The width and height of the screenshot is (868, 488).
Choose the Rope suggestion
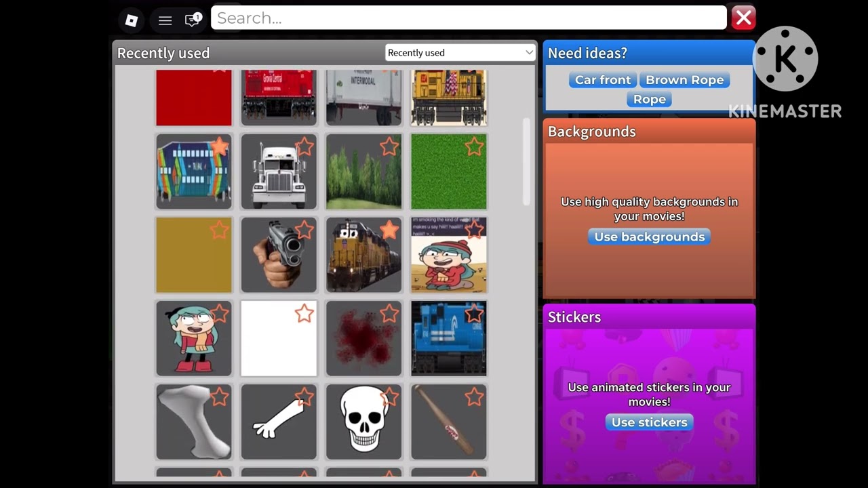tap(650, 99)
